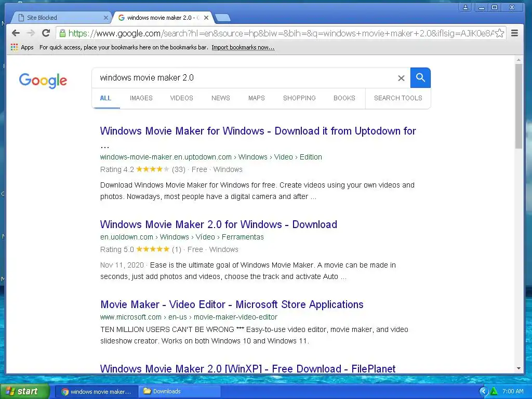
Task: Select the ALL results tab
Action: point(105,98)
